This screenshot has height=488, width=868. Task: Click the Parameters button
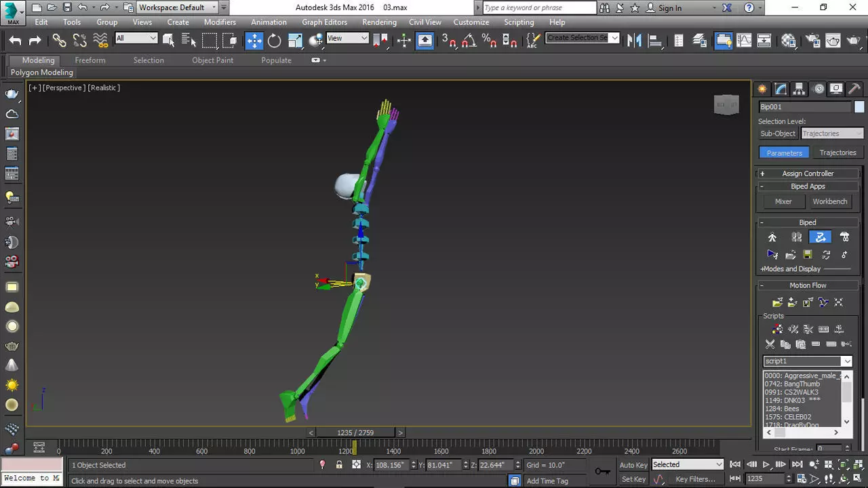(x=784, y=152)
